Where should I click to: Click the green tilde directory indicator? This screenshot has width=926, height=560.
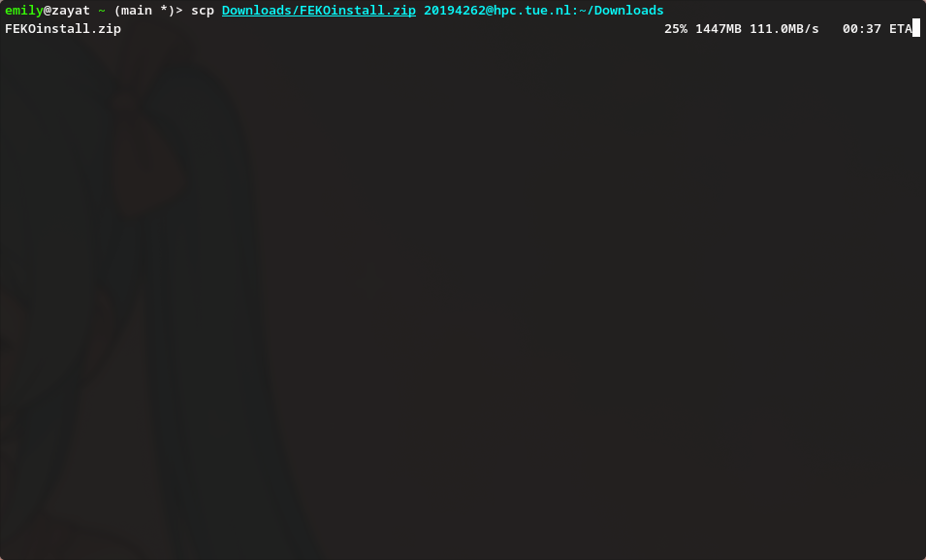tap(102, 11)
